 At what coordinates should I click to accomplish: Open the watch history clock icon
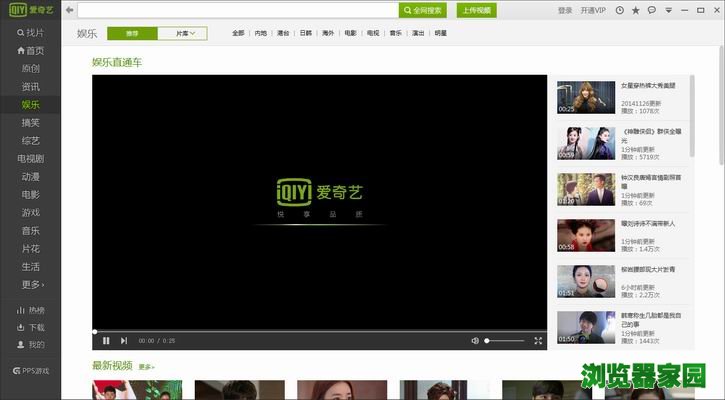620,10
